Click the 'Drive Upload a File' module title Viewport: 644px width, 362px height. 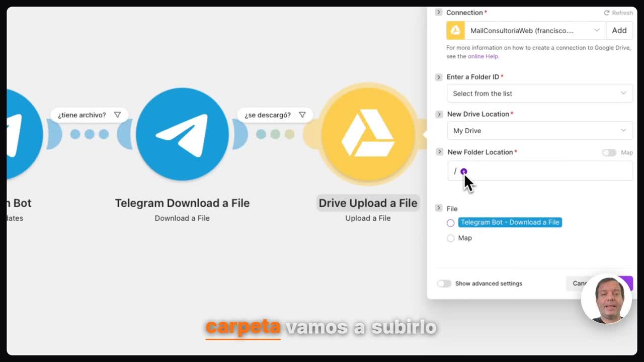[368, 203]
